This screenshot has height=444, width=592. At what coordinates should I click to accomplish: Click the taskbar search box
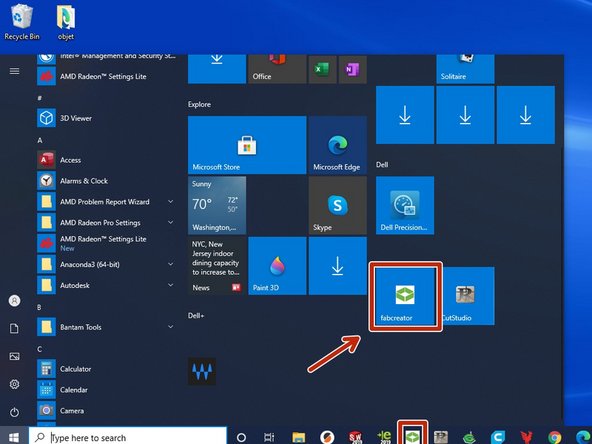(128, 436)
